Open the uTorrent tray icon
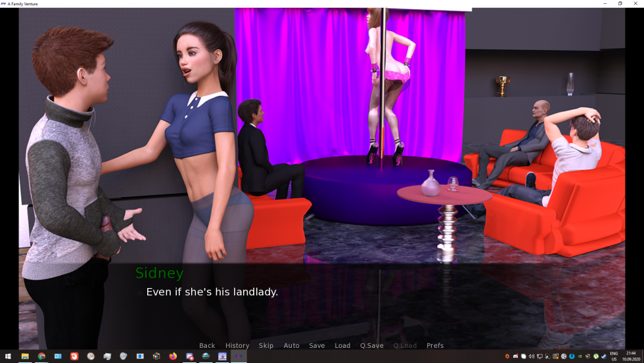This screenshot has height=363, width=644. [x=596, y=356]
